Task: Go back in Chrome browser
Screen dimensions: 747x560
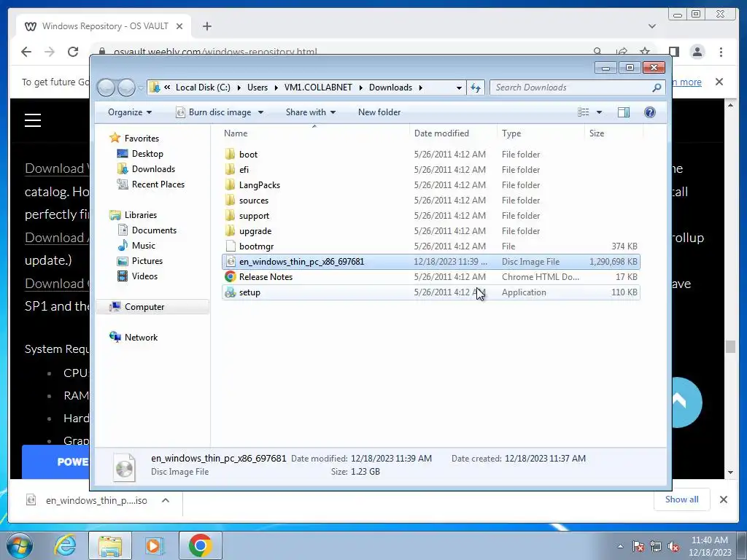Action: 26,52
